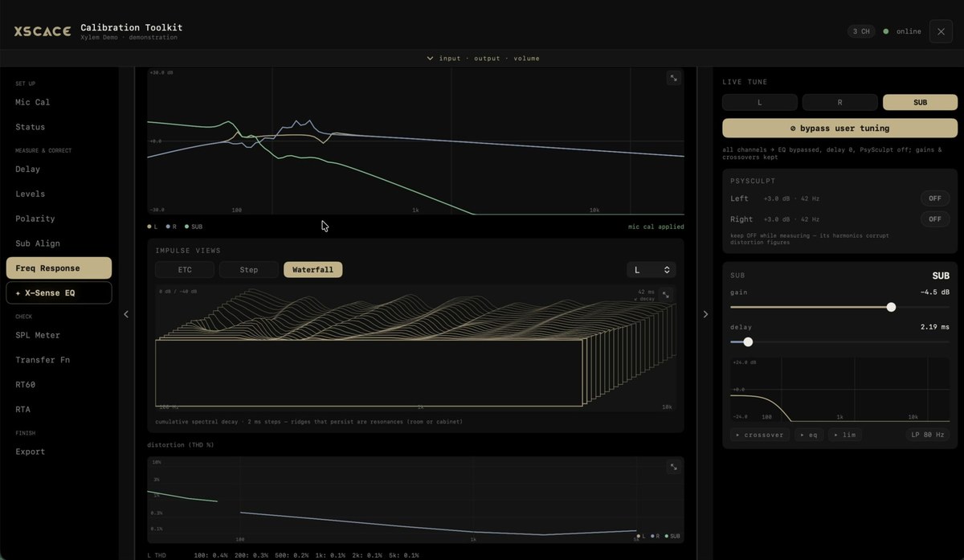Open the X-Sense EQ page
The height and width of the screenshot is (560, 964).
[x=59, y=293]
